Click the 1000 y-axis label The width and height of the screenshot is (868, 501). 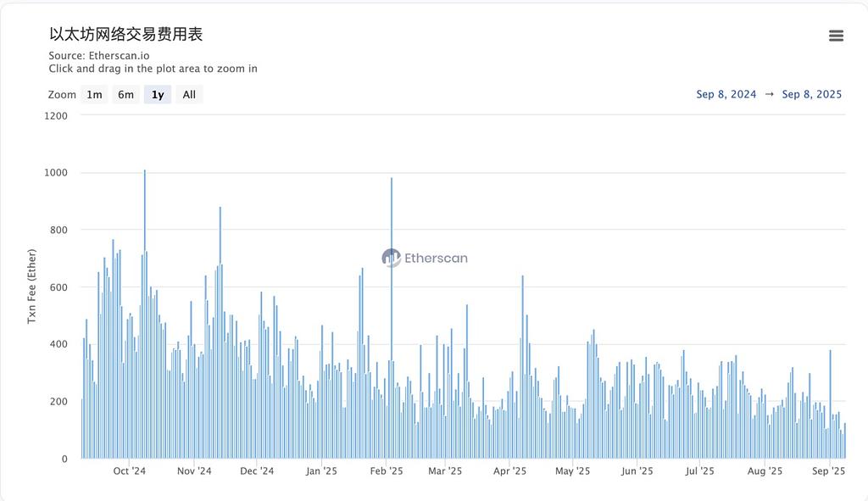[56, 173]
